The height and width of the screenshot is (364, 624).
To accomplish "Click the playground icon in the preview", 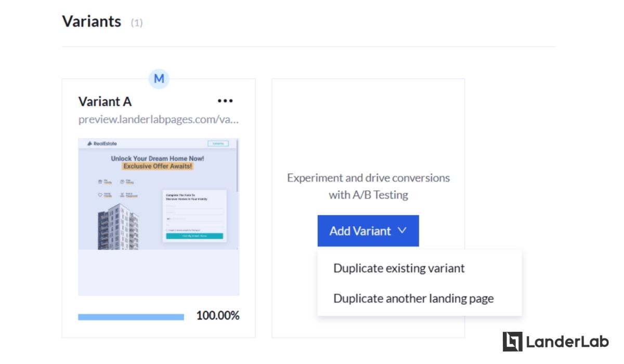I will pyautogui.click(x=122, y=195).
